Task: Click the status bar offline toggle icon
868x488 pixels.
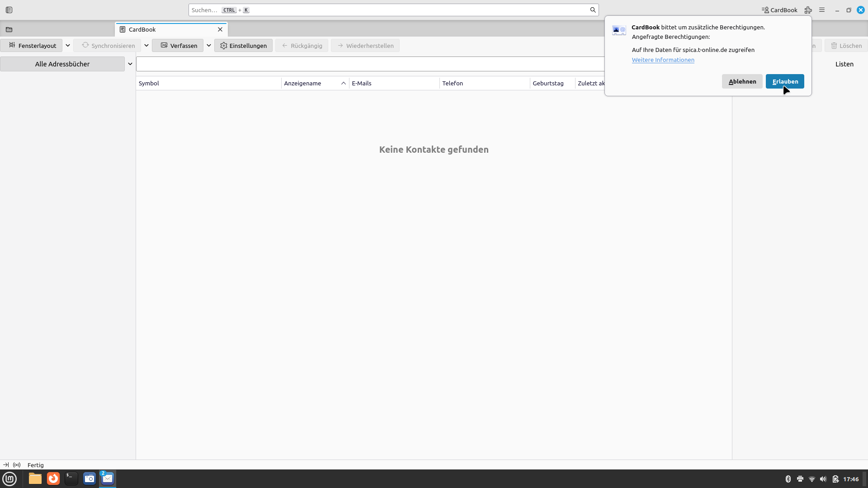Action: [x=6, y=465]
